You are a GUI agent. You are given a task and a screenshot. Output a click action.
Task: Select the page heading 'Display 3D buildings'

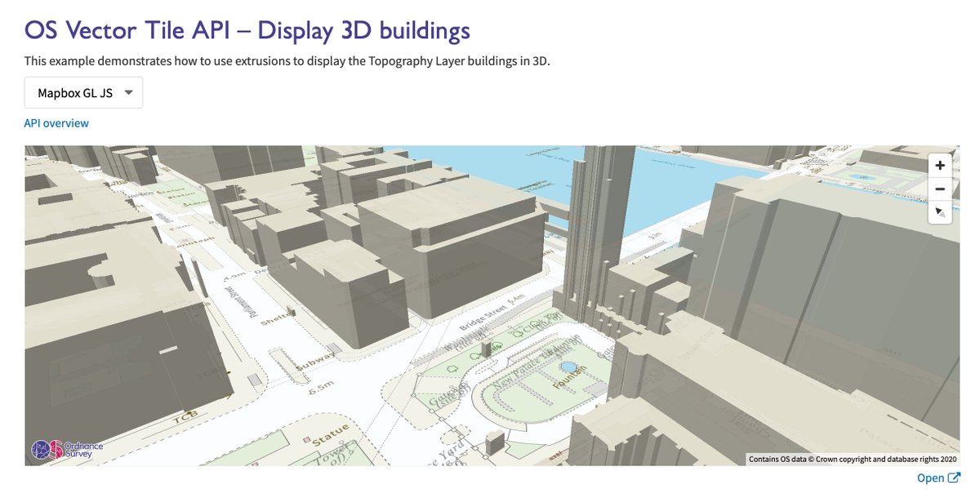[x=364, y=31]
